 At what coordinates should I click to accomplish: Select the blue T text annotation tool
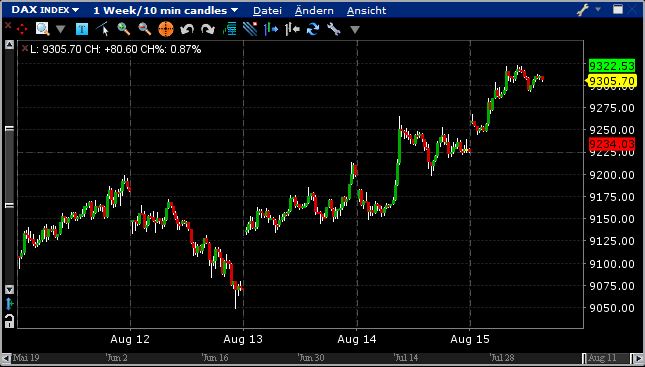[82, 29]
